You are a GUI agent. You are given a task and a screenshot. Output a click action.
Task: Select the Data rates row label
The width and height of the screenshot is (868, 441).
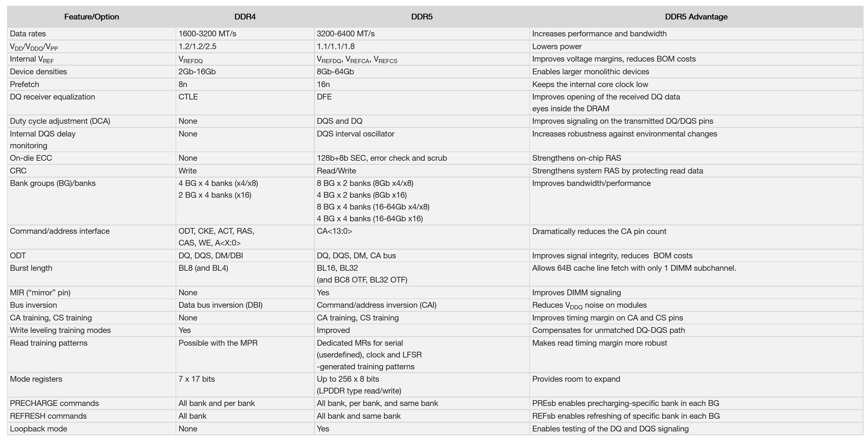click(28, 34)
